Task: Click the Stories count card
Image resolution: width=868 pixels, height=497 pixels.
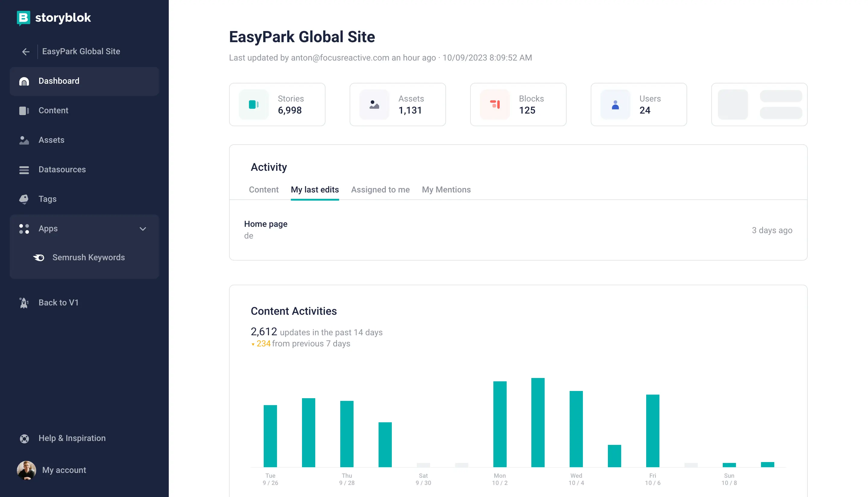Action: tap(277, 105)
